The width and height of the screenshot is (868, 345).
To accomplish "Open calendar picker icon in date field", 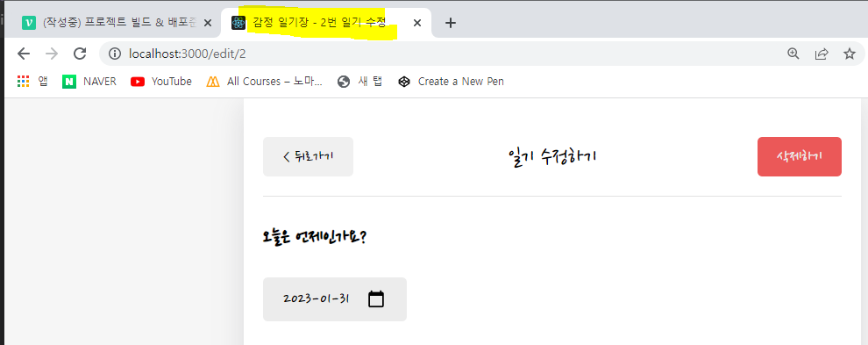I will click(376, 299).
